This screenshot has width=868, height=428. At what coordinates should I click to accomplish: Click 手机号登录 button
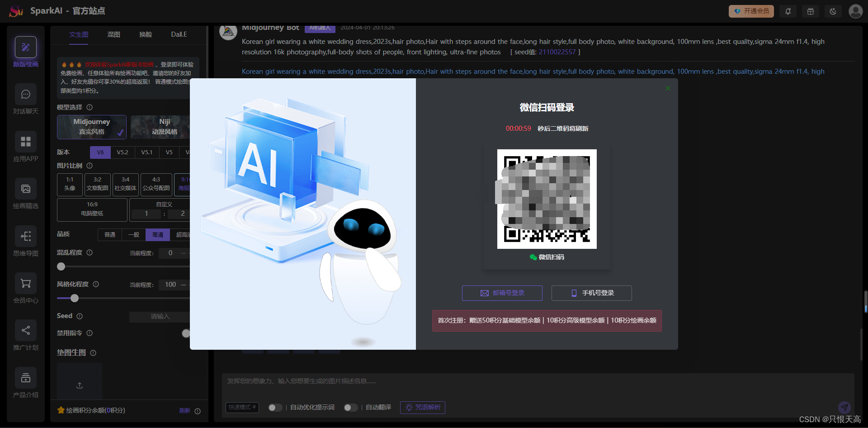click(x=592, y=293)
